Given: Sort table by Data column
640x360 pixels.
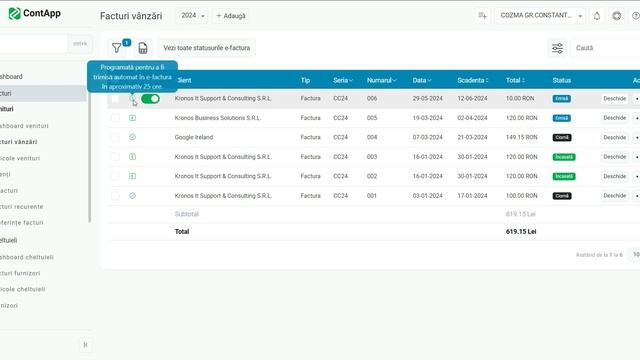Looking at the screenshot, I should coord(422,80).
